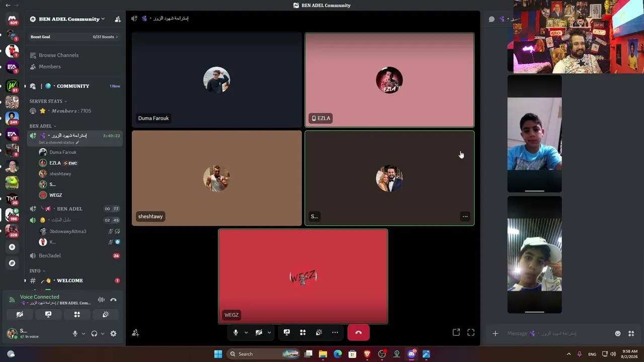Click the Message chat input field
The height and width of the screenshot is (362, 644).
click(x=558, y=333)
